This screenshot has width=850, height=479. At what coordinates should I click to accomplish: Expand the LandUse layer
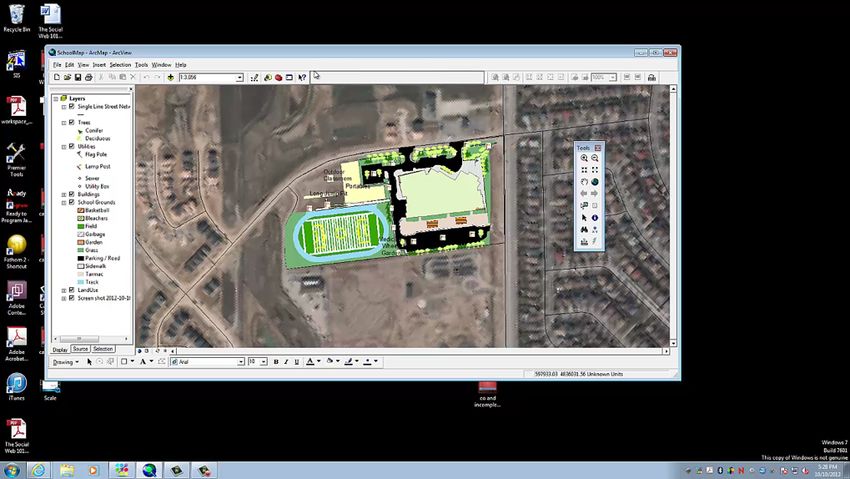click(x=64, y=290)
